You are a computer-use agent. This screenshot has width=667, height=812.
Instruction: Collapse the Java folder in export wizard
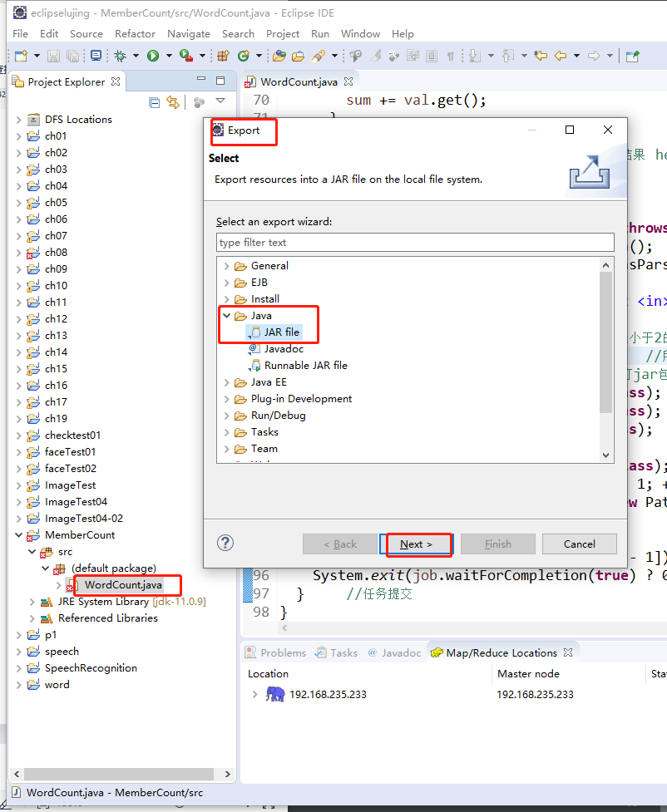(x=226, y=315)
